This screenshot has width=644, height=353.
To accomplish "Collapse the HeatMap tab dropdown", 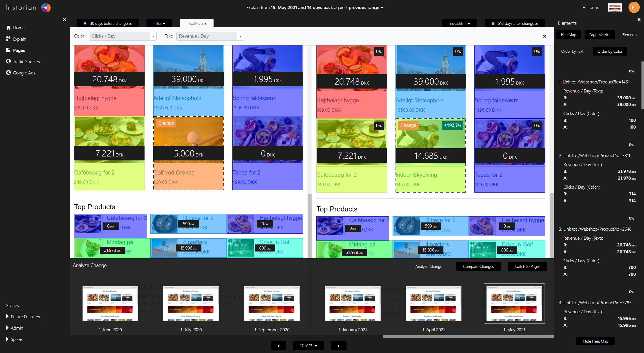I will (197, 23).
